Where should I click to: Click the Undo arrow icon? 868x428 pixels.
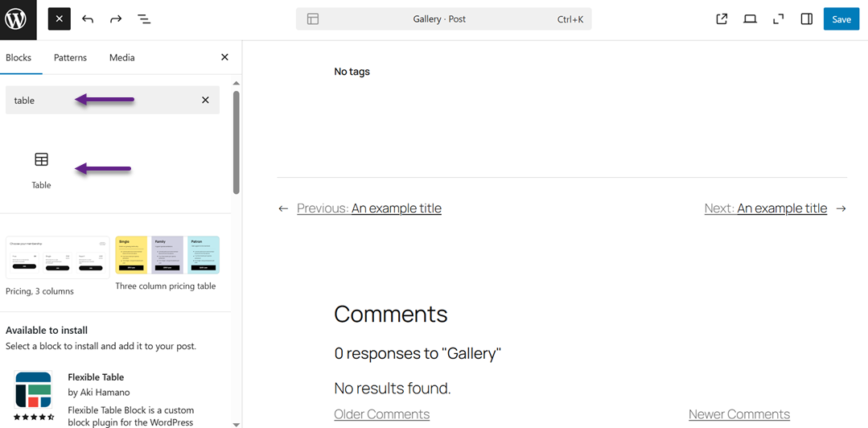coord(88,19)
